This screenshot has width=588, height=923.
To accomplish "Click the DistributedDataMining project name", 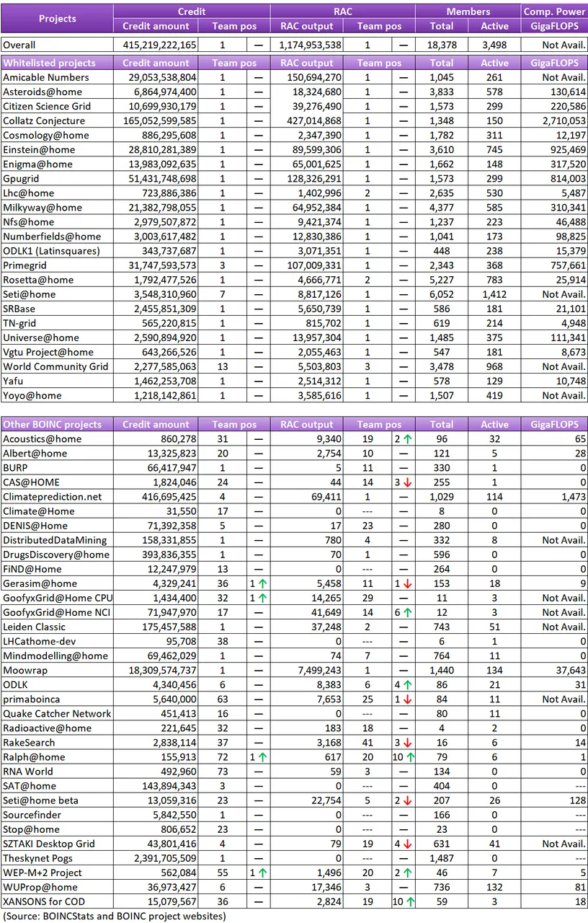I will [x=55, y=540].
